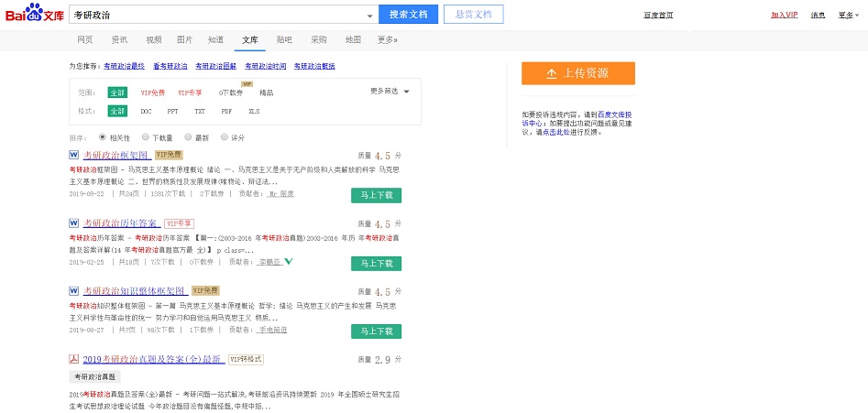Filter format by DOC
The height and width of the screenshot is (413, 868).
click(146, 111)
